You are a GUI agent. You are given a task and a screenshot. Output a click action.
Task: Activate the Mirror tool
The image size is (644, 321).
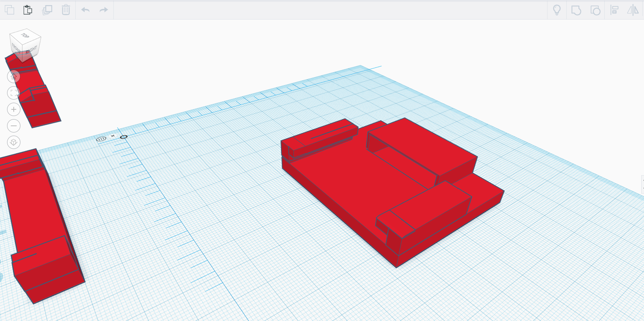[633, 10]
